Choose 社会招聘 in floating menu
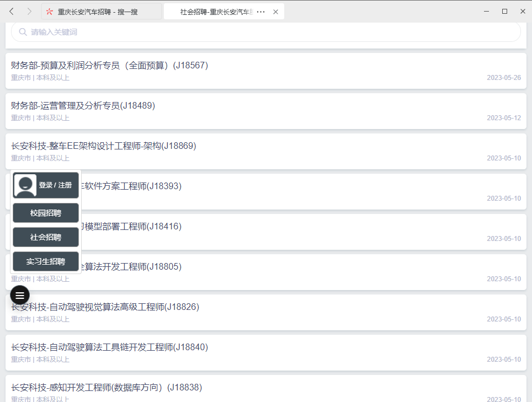This screenshot has height=402, width=532. click(46, 237)
